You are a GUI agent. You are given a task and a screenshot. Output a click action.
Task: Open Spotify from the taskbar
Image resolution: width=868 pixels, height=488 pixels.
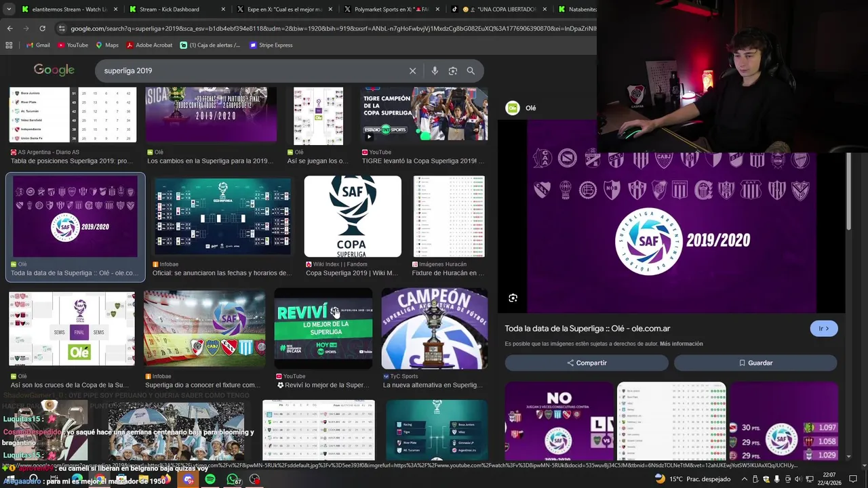click(x=210, y=479)
